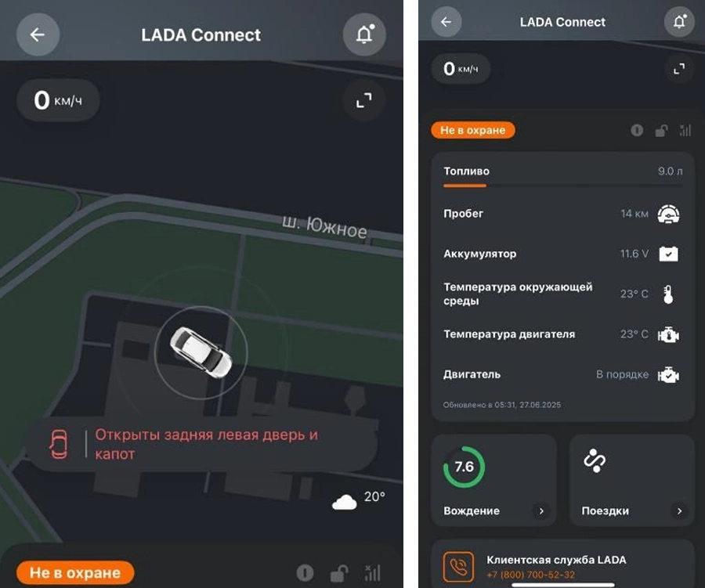705x588 pixels.
Task: Open Поездки chevron arrow
Action: pos(679,510)
